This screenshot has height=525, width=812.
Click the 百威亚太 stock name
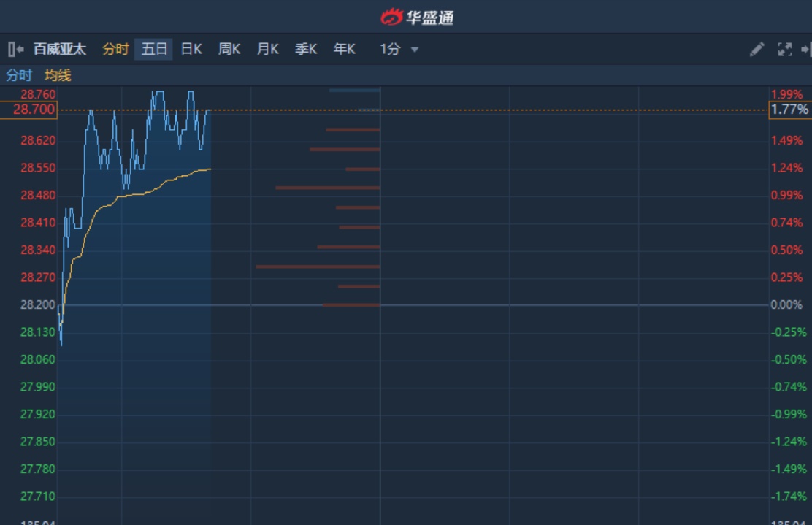click(60, 49)
